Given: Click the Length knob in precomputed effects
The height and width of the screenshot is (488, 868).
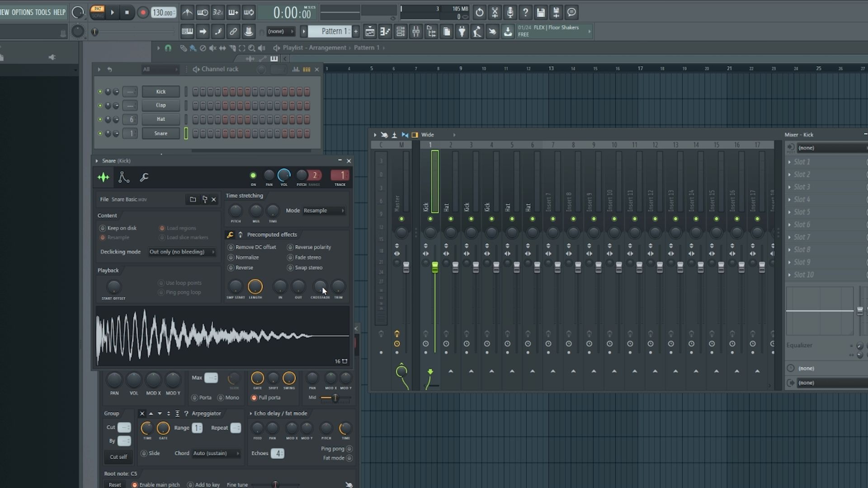Looking at the screenshot, I should (x=255, y=286).
